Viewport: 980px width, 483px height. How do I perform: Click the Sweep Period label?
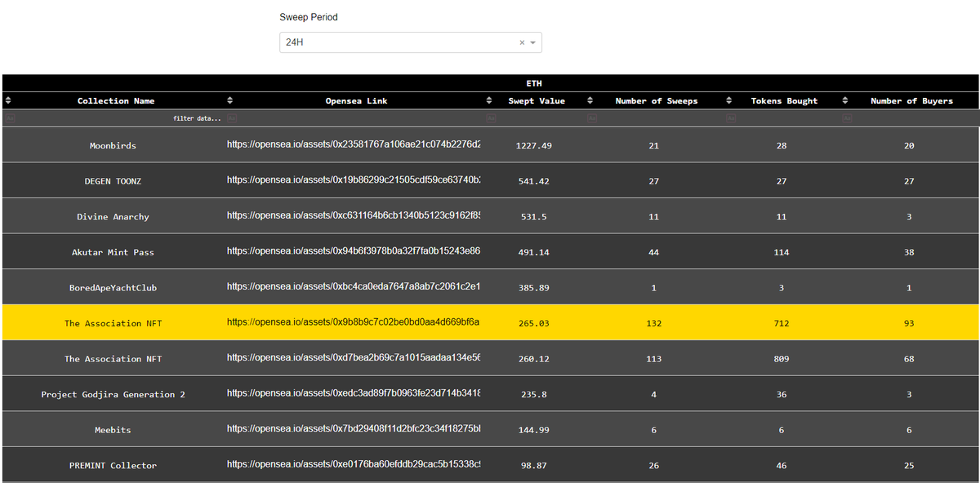[x=309, y=17]
